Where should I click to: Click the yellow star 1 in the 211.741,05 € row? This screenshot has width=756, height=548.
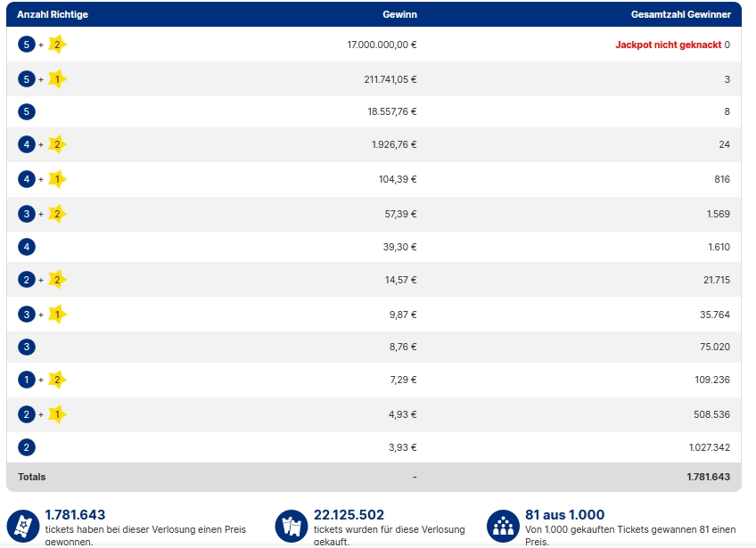[57, 79]
